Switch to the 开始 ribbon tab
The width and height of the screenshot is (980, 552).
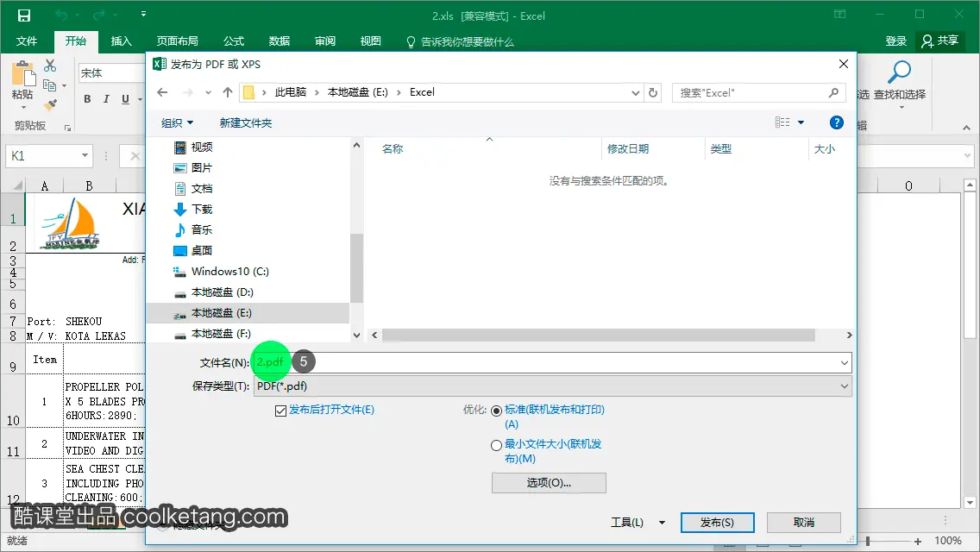tap(76, 41)
